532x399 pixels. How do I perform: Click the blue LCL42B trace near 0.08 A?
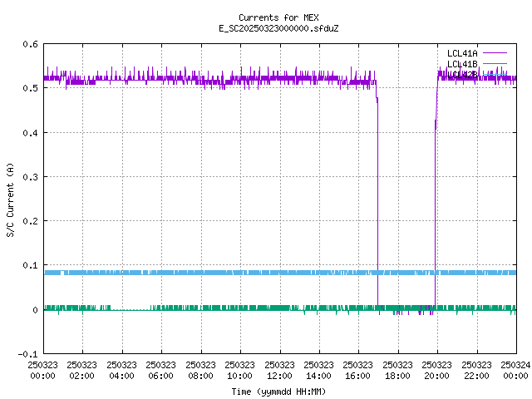point(280,273)
